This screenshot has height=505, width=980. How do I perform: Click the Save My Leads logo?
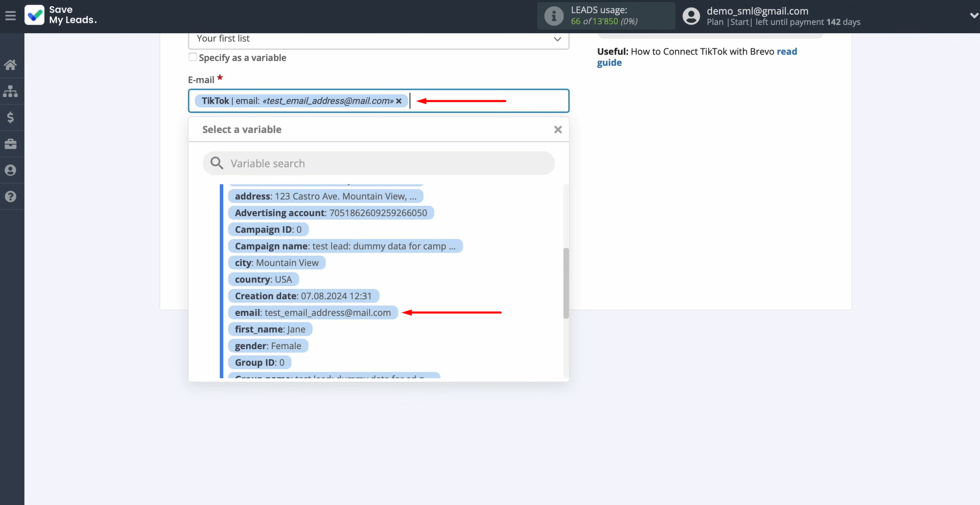click(61, 15)
